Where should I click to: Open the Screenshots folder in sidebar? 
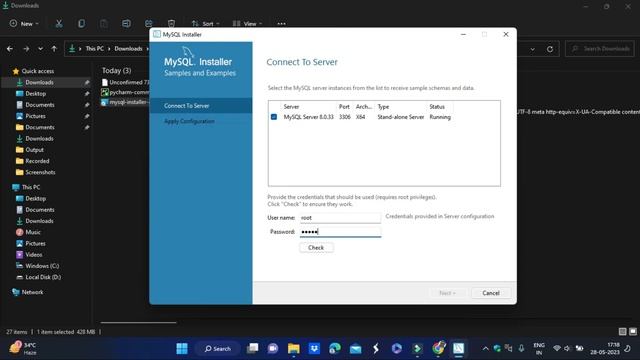click(40, 172)
